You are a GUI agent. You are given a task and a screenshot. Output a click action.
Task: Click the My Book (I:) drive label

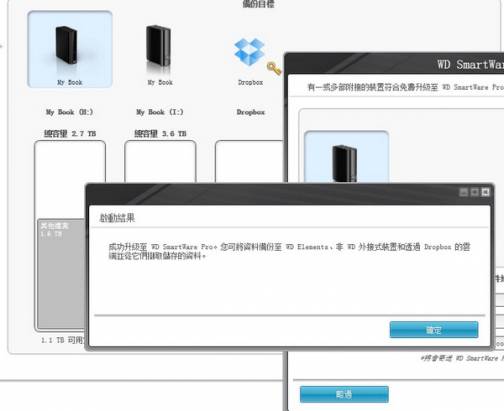(160, 112)
